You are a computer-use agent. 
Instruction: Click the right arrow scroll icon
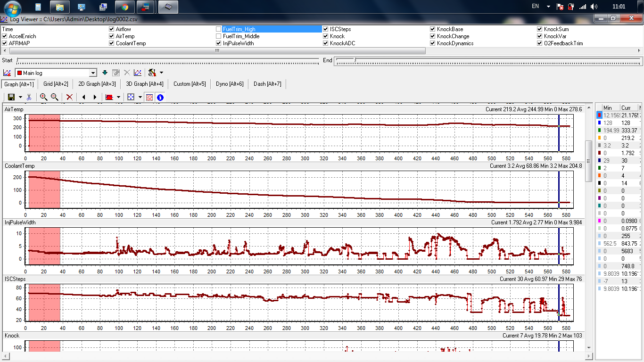(x=95, y=97)
